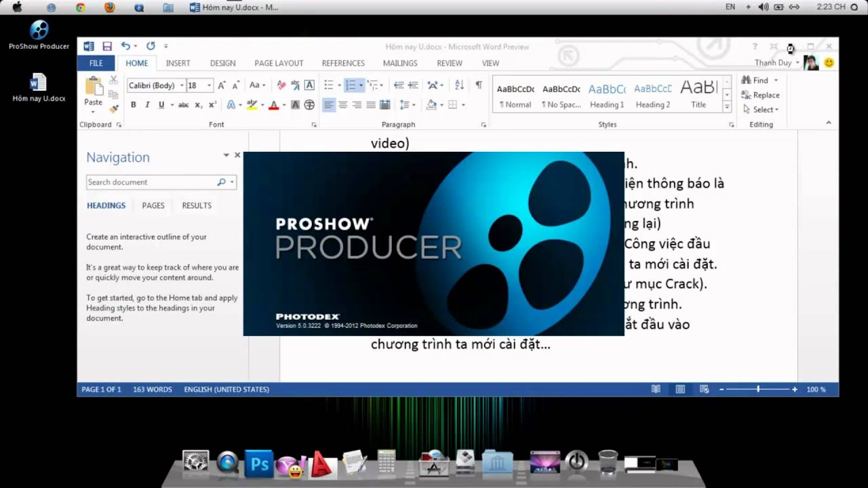868x488 pixels.
Task: Apply the Heading 1 style
Action: click(607, 96)
